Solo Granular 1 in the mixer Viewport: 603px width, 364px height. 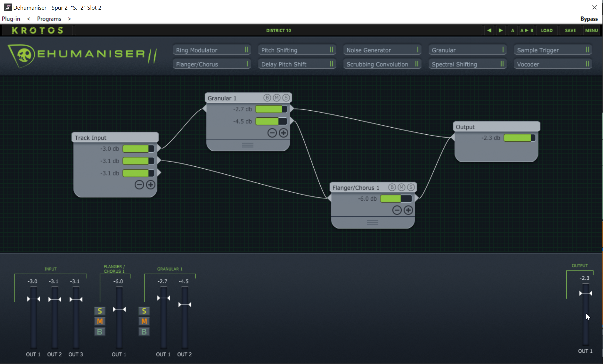click(x=144, y=311)
